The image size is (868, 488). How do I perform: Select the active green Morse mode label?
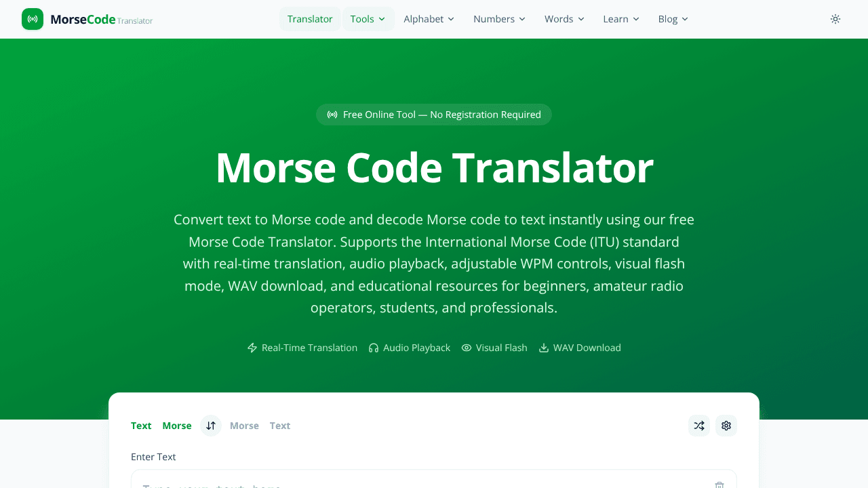click(177, 426)
